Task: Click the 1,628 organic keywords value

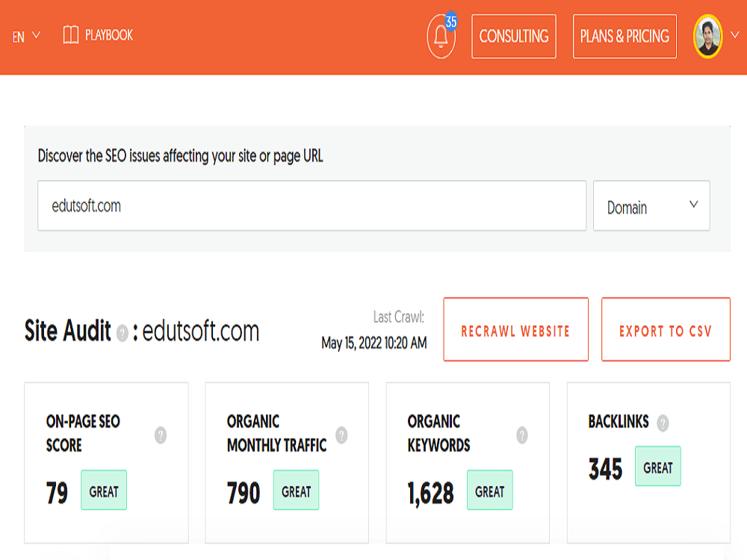Action: pyautogui.click(x=431, y=494)
